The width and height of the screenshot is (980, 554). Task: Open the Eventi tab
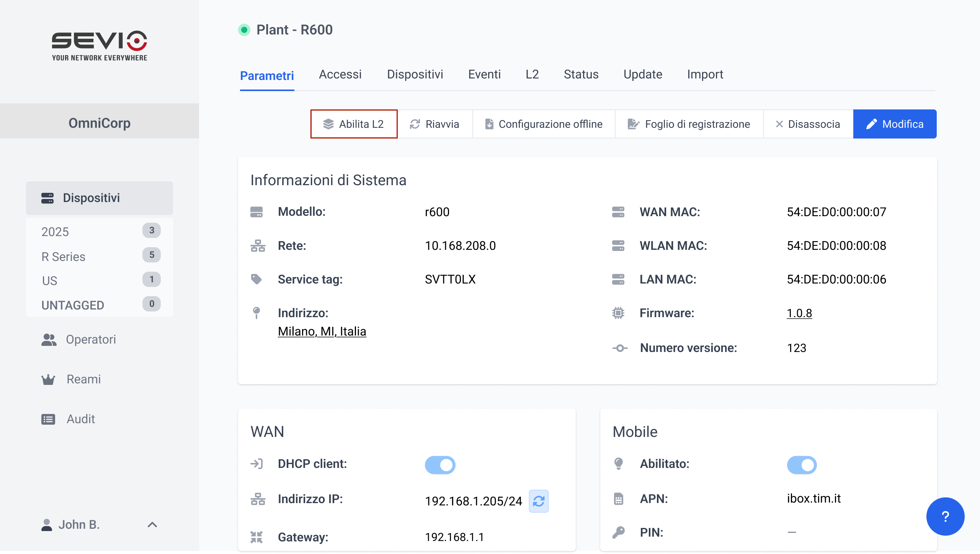point(484,74)
